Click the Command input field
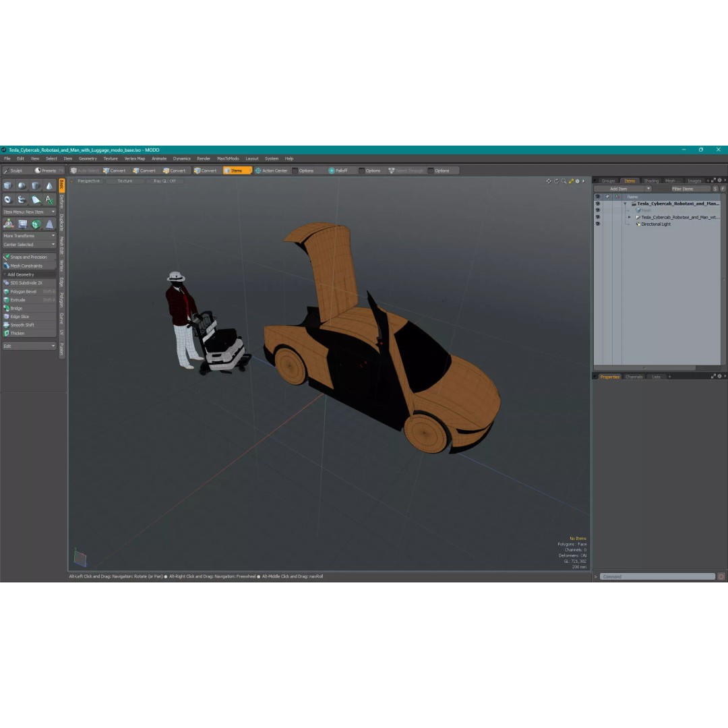This screenshot has height=728, width=728. coord(657,576)
